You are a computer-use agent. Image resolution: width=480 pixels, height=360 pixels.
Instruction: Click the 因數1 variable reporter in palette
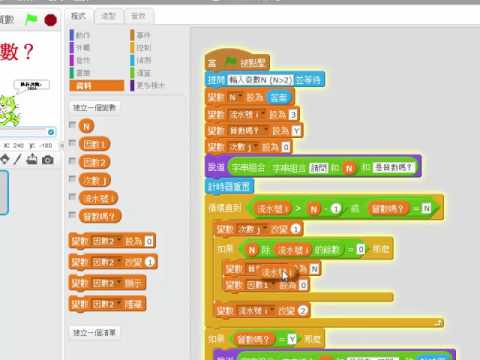tap(94, 144)
